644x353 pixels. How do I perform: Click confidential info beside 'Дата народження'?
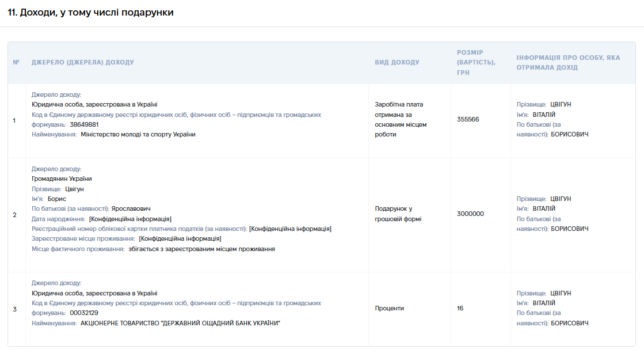point(130,219)
